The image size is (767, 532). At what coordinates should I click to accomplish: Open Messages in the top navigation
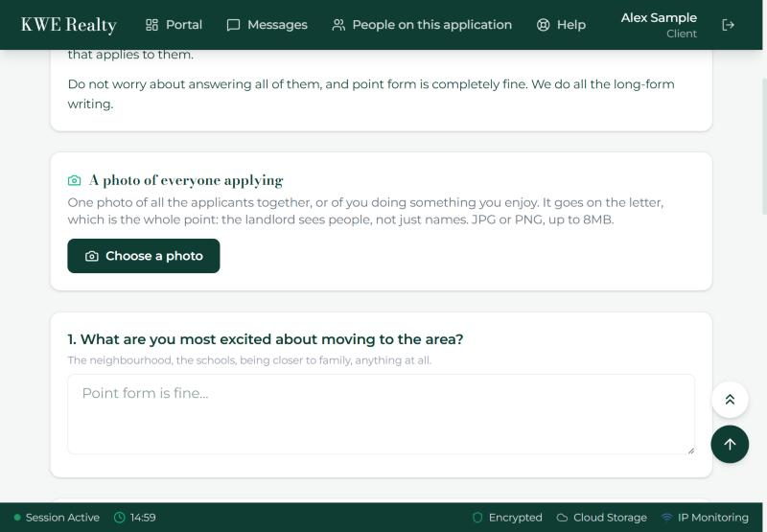coord(267,25)
